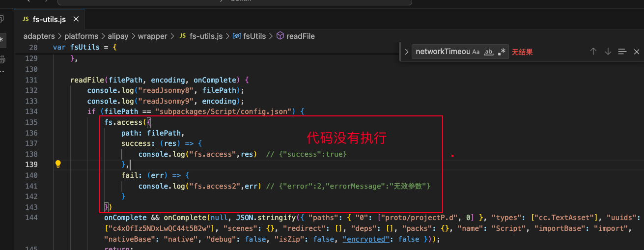644x250 pixels.
Task: Open the readFile symbol breadcrumb
Action: [295, 36]
